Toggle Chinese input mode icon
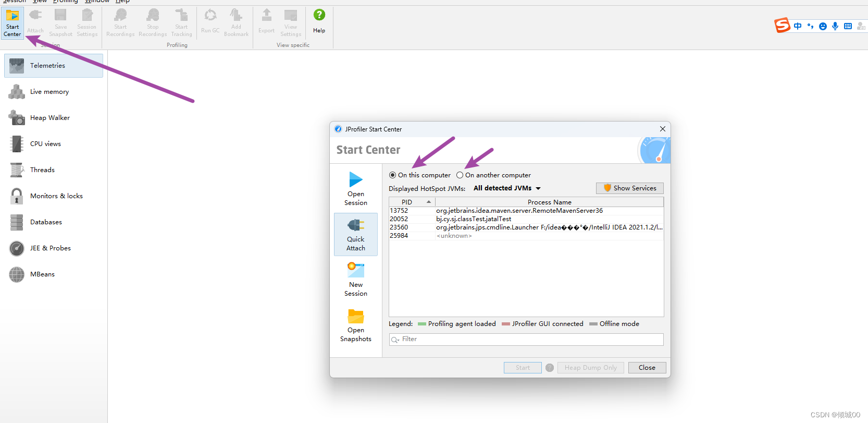 coord(798,26)
